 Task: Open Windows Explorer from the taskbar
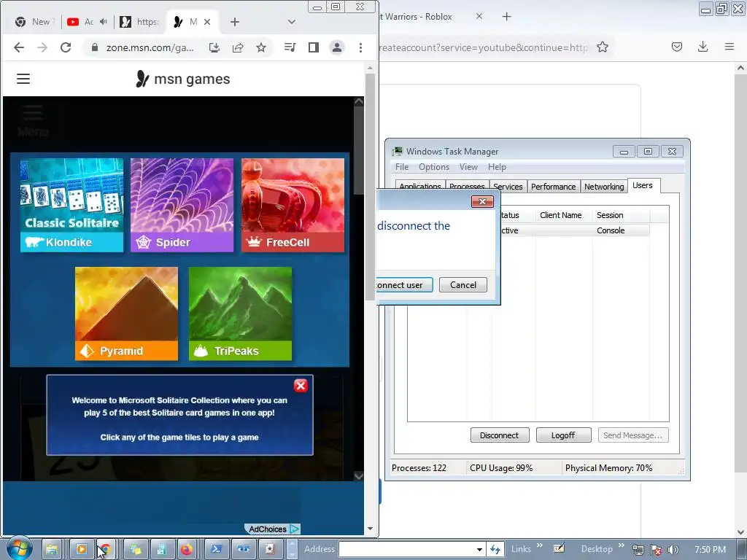(52, 550)
